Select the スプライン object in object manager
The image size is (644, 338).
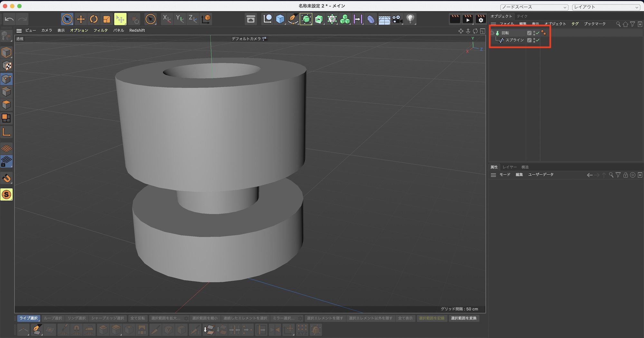514,40
